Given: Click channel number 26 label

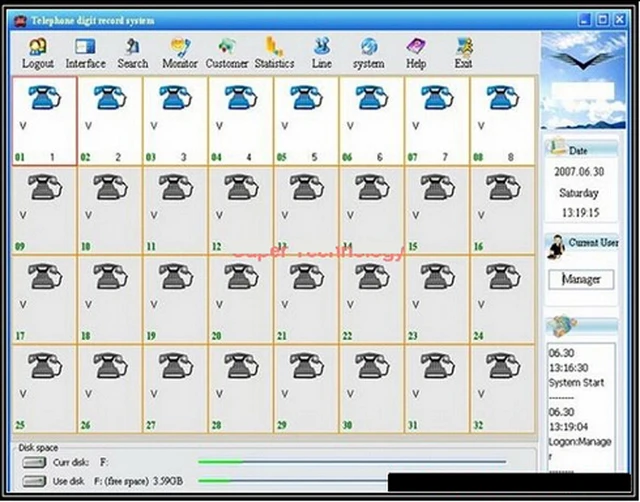Looking at the screenshot, I should click(85, 425).
